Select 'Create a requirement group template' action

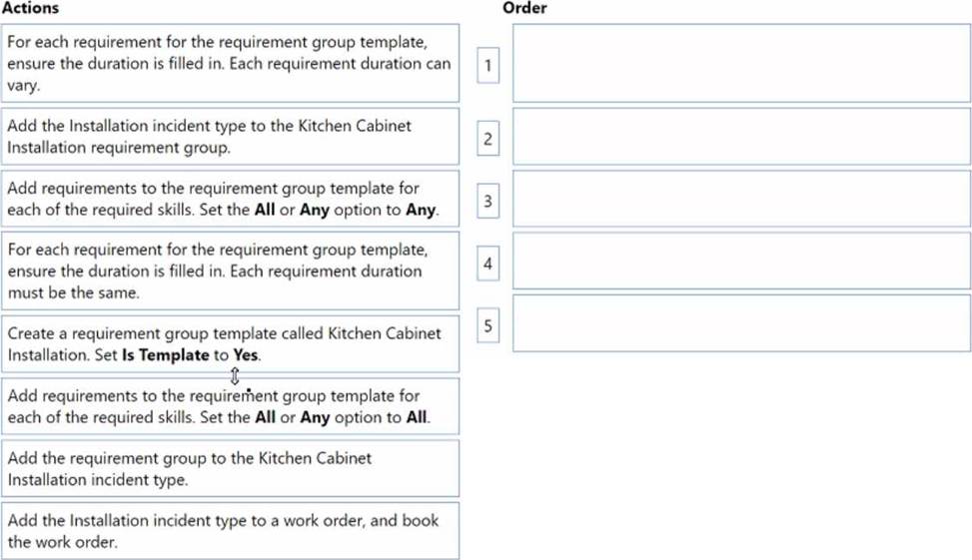point(230,343)
